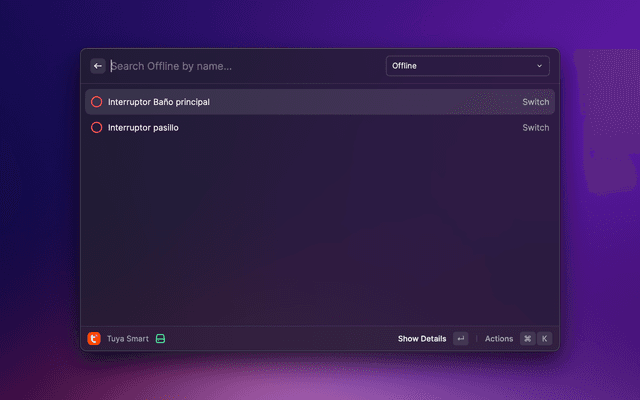Select the Interruptor pasillo device row

(300, 128)
